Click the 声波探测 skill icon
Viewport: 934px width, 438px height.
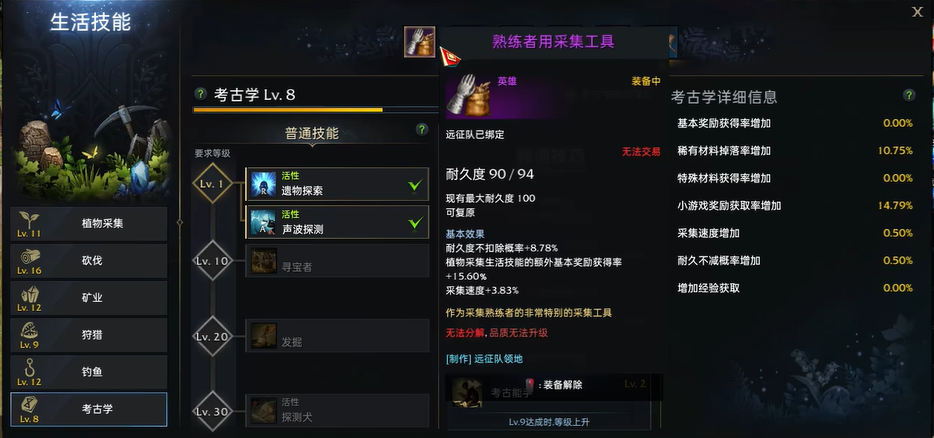pos(263,222)
